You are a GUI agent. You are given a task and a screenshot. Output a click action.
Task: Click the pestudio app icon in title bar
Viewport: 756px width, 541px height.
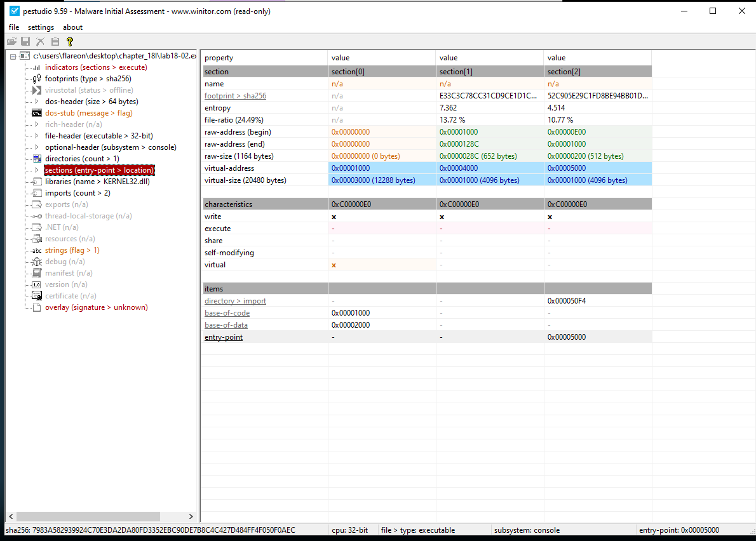pos(15,11)
